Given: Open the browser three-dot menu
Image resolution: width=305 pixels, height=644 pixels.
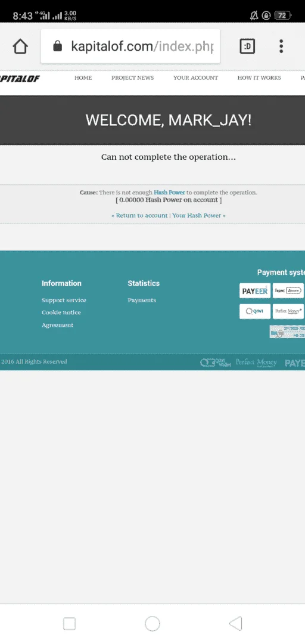Looking at the screenshot, I should coord(281,47).
